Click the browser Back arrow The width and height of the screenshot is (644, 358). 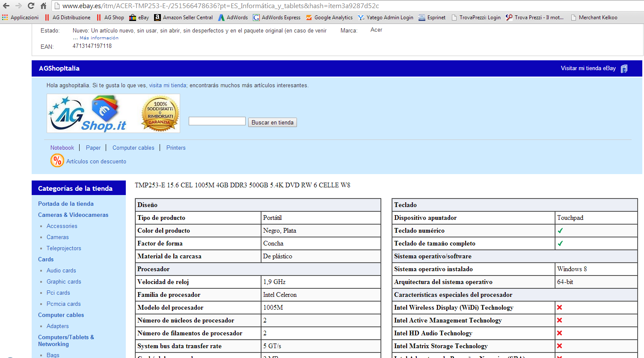[x=6, y=6]
